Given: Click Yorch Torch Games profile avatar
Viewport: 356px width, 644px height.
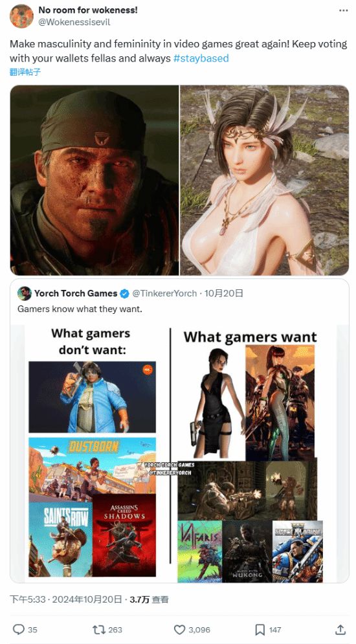Looking at the screenshot, I should [24, 293].
